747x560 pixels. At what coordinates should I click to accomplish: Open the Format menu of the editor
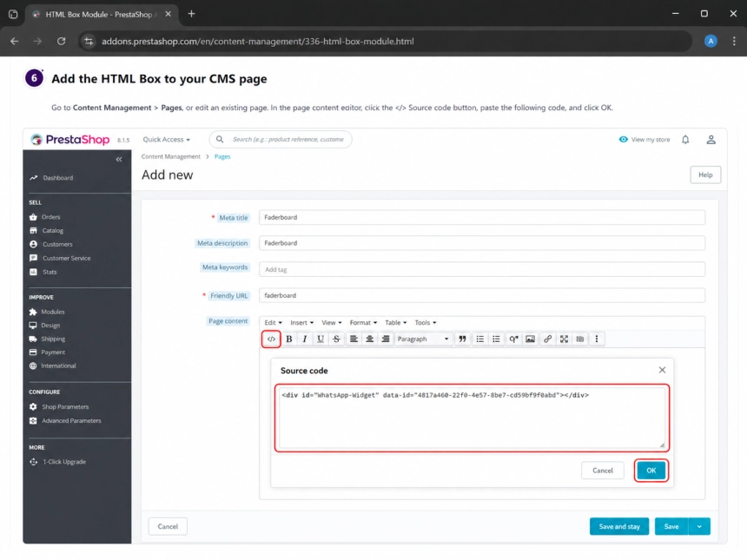click(x=363, y=322)
